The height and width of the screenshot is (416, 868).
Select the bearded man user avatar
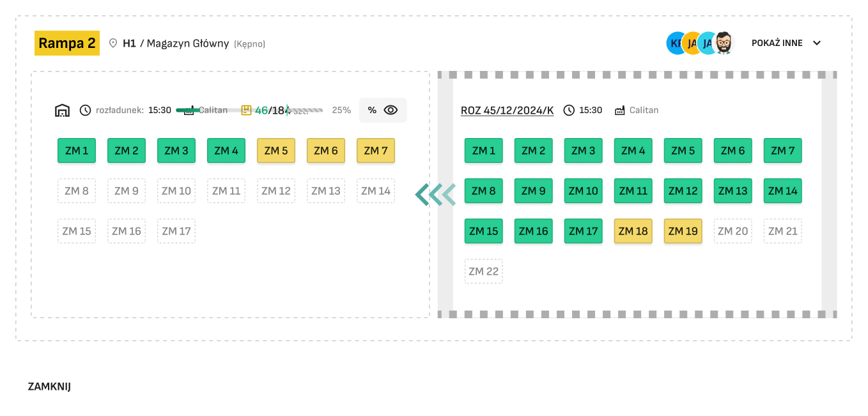[x=724, y=43]
